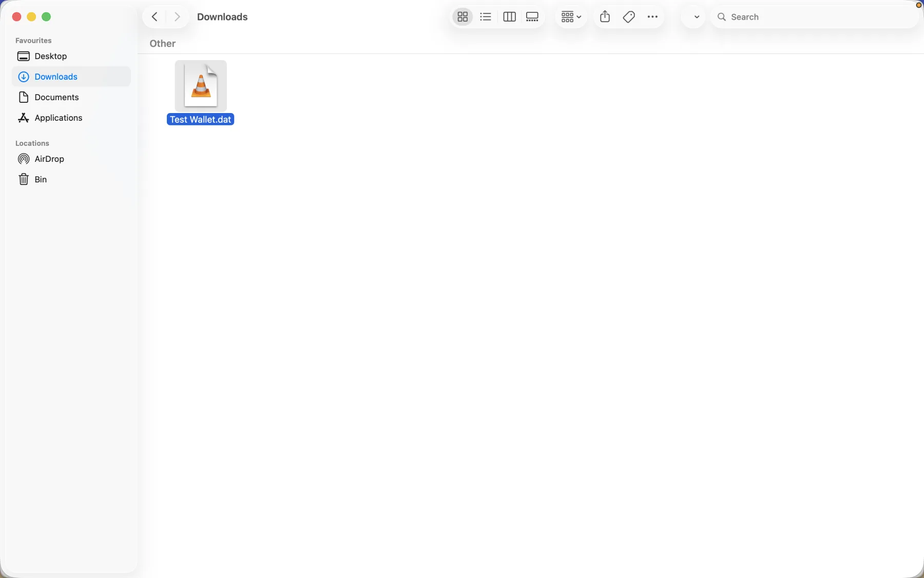Click the Desktop sidebar icon

coord(23,56)
